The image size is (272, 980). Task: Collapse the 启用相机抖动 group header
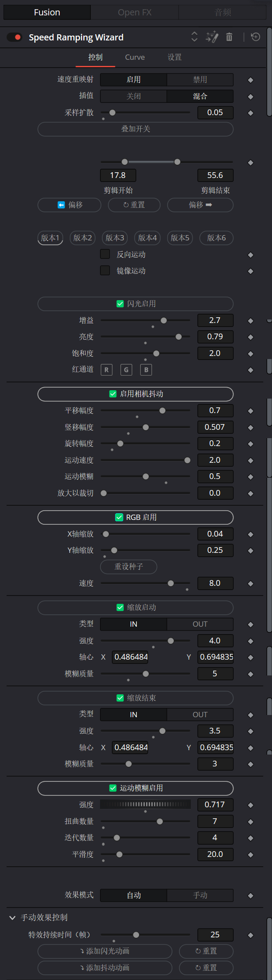[136, 394]
